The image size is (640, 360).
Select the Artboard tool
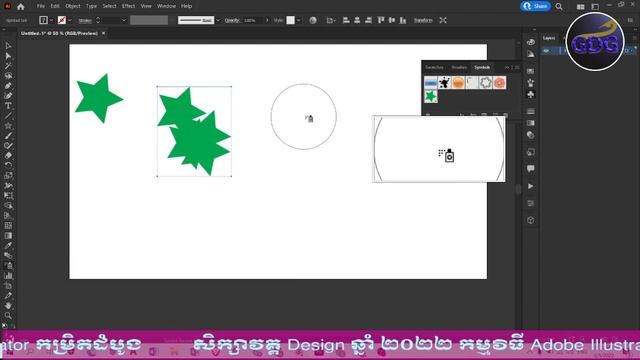tap(8, 286)
